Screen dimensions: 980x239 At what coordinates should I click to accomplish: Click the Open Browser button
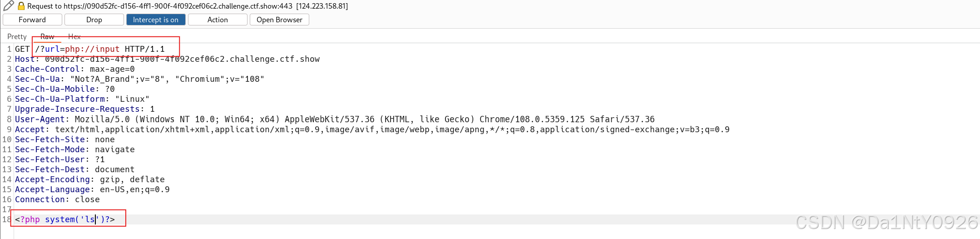279,20
